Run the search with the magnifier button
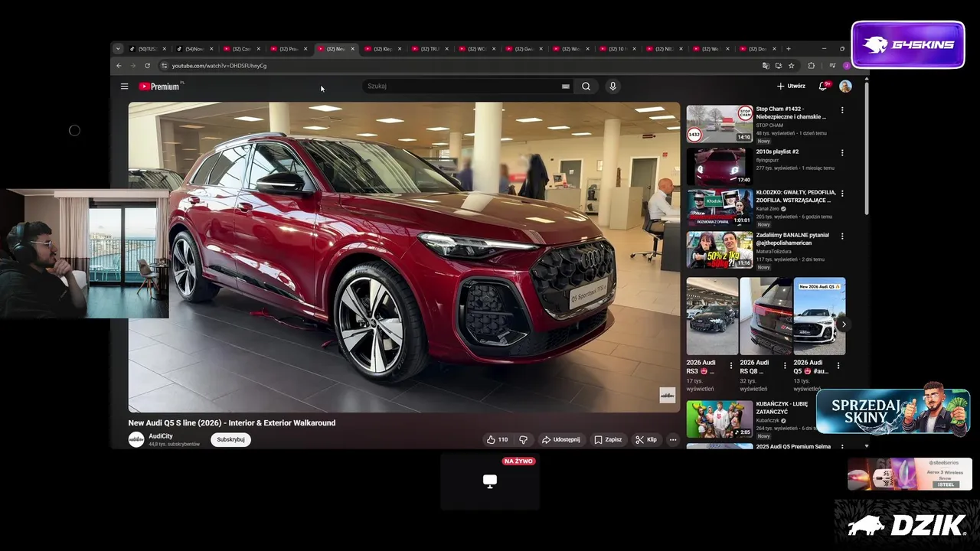 tap(586, 86)
